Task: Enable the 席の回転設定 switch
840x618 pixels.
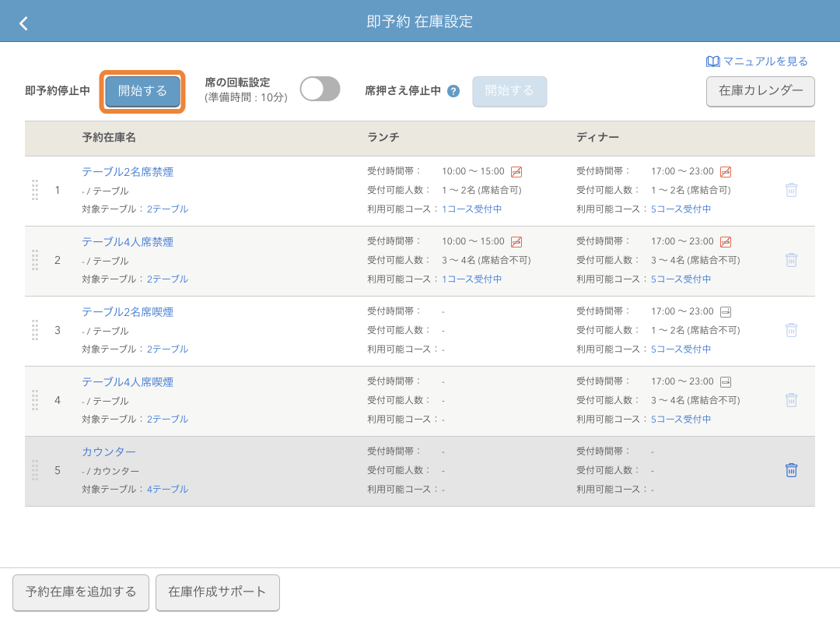Action: [x=320, y=89]
